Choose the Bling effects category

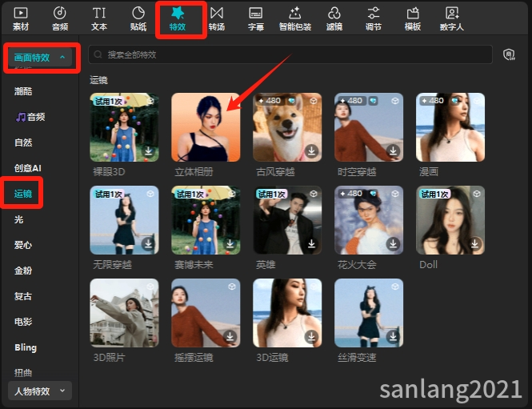click(x=26, y=347)
